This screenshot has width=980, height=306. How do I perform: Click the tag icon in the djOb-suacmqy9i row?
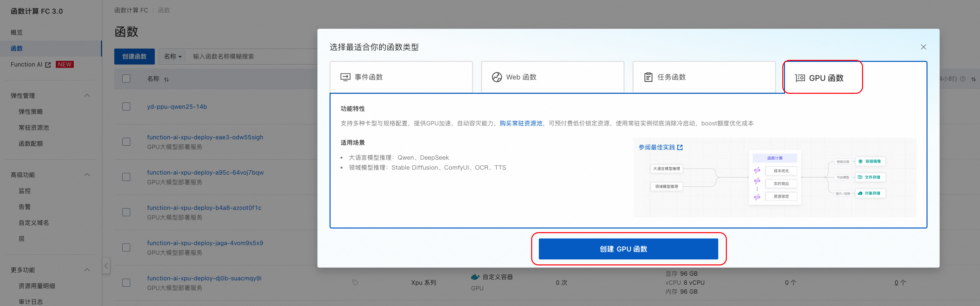(355, 282)
